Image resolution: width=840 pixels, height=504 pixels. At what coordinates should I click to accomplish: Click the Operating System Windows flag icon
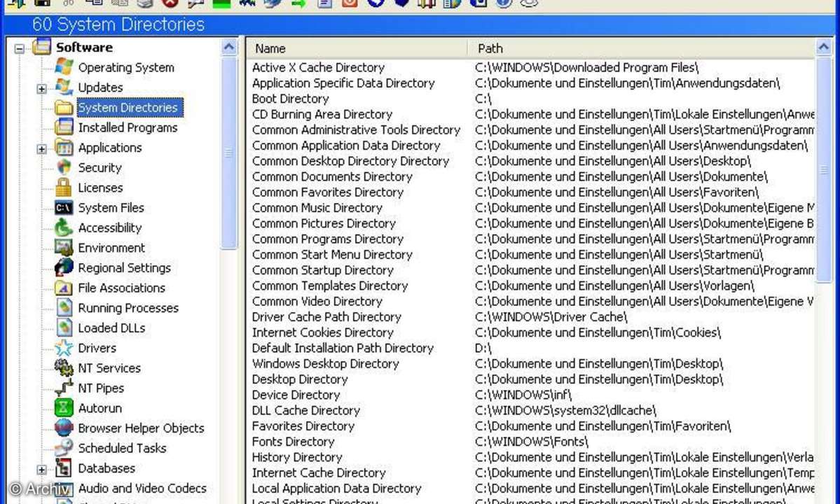pos(64,67)
